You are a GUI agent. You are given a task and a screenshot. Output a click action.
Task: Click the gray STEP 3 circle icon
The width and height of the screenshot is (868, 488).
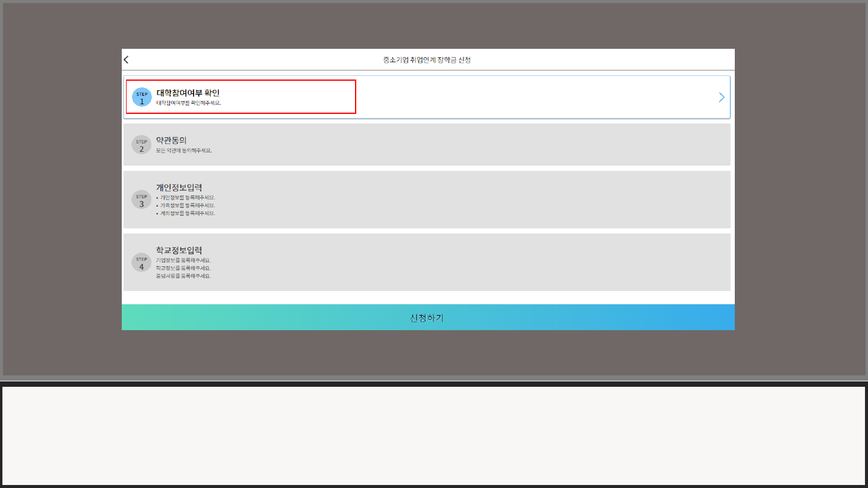[x=142, y=199]
